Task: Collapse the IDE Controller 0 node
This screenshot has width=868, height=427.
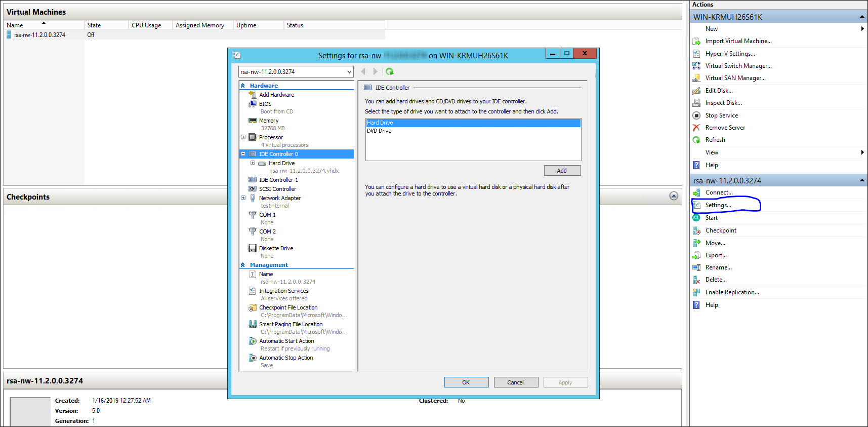Action: click(x=243, y=154)
